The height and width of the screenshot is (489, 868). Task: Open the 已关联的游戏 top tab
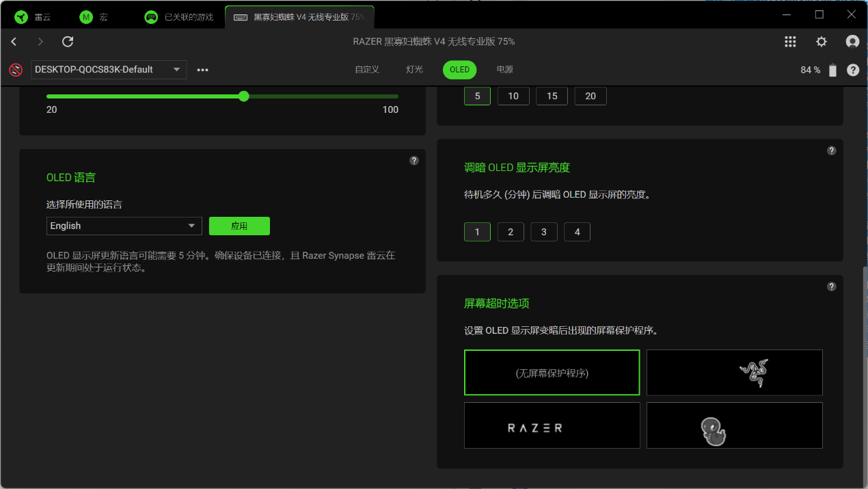179,17
